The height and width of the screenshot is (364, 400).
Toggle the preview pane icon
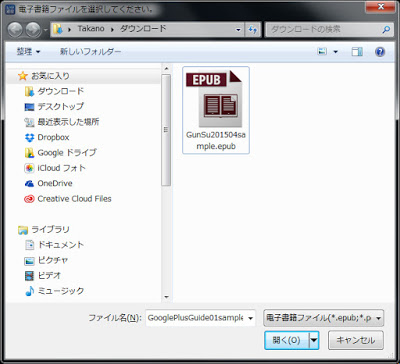[x=357, y=52]
